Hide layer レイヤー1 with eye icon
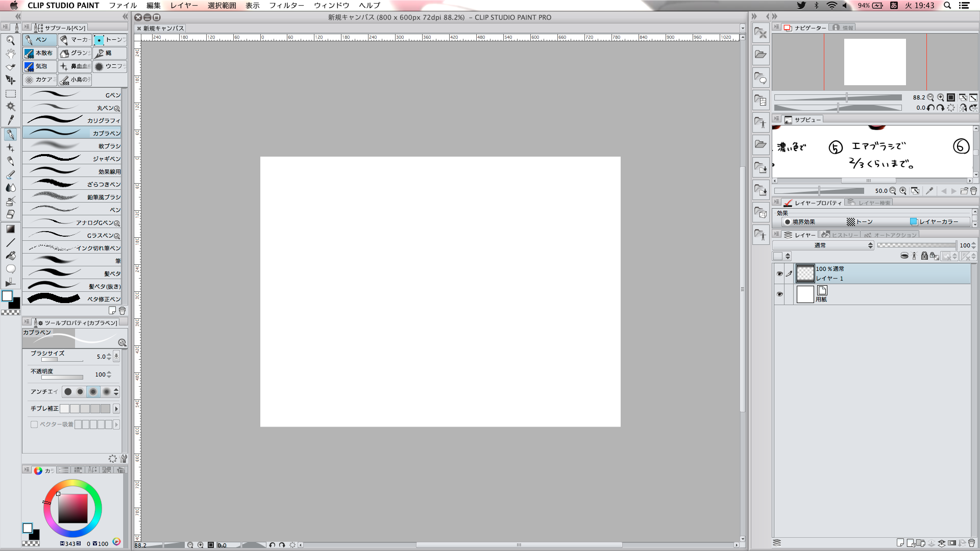The height and width of the screenshot is (551, 980). pos(779,273)
